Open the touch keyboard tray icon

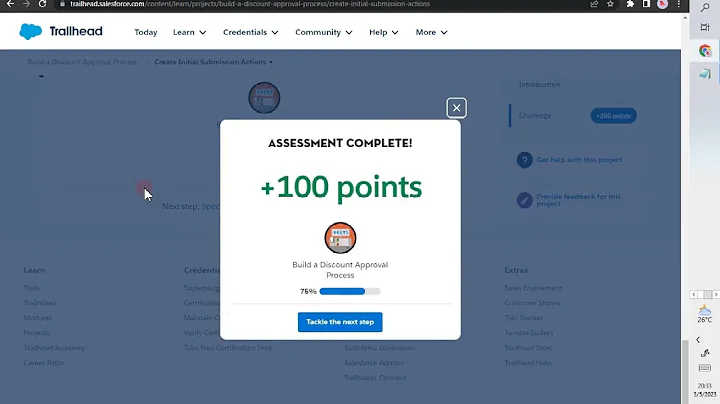pyautogui.click(x=705, y=368)
